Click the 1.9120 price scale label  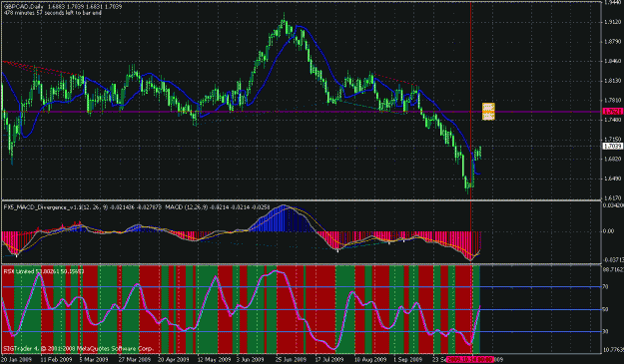[613, 22]
